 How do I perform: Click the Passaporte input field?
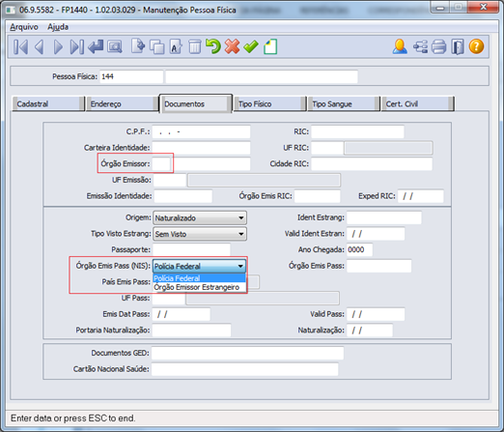(x=191, y=249)
